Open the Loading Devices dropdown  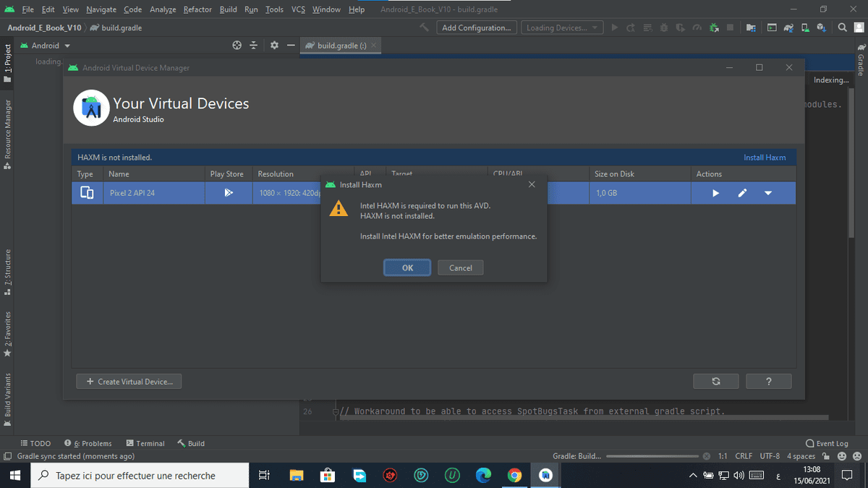pyautogui.click(x=562, y=27)
